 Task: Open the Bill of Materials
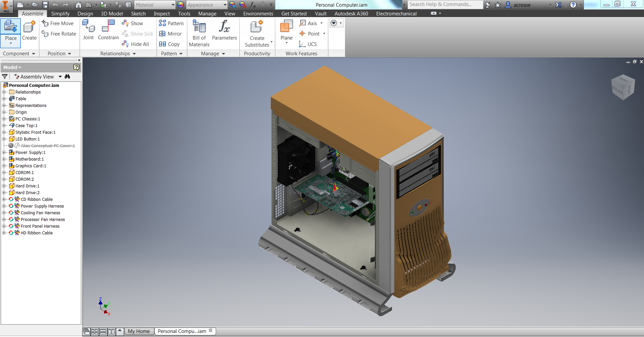199,33
